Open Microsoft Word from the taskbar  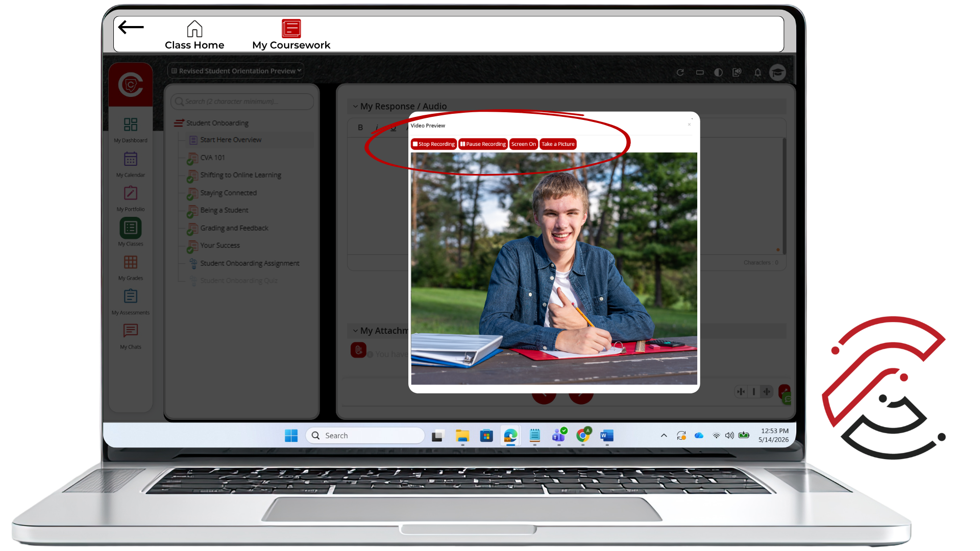(607, 436)
